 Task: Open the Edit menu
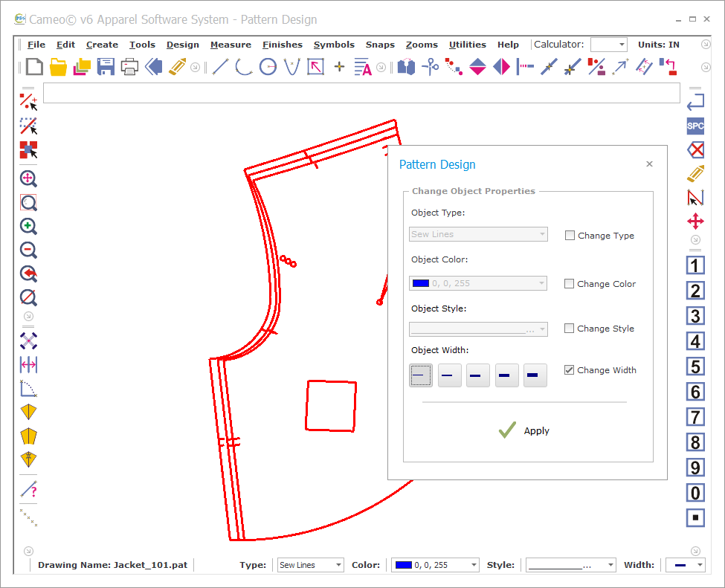(65, 45)
